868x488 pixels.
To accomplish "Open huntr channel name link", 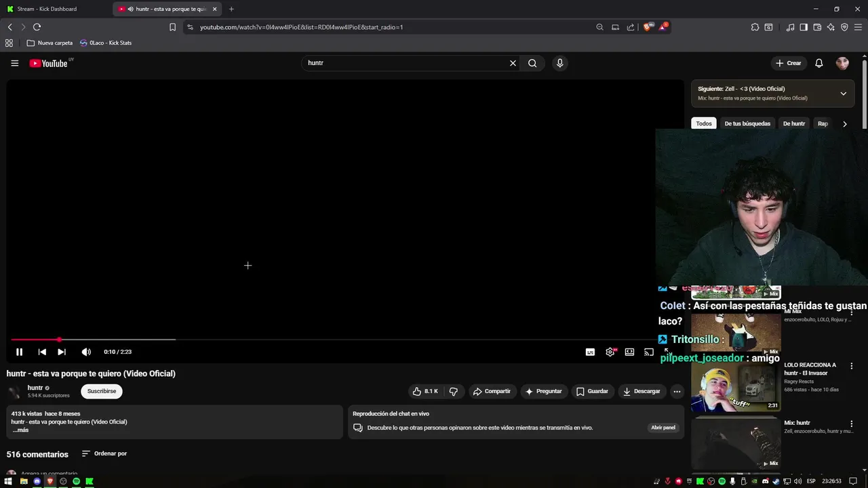I will [x=35, y=388].
